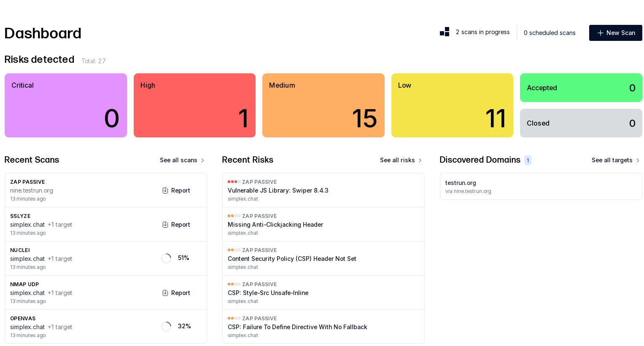
Task: Open the Critical risks card
Action: click(66, 105)
